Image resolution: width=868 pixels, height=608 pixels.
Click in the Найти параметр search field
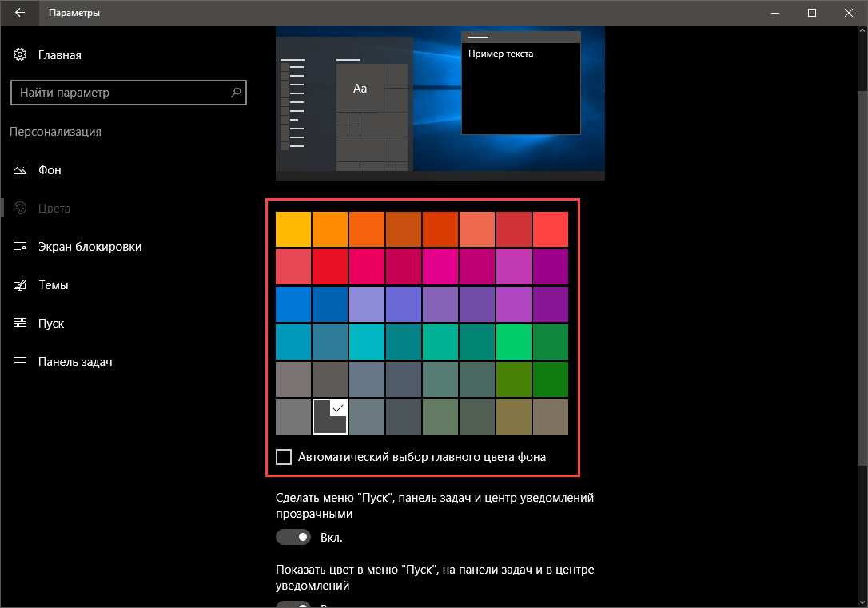pyautogui.click(x=120, y=93)
